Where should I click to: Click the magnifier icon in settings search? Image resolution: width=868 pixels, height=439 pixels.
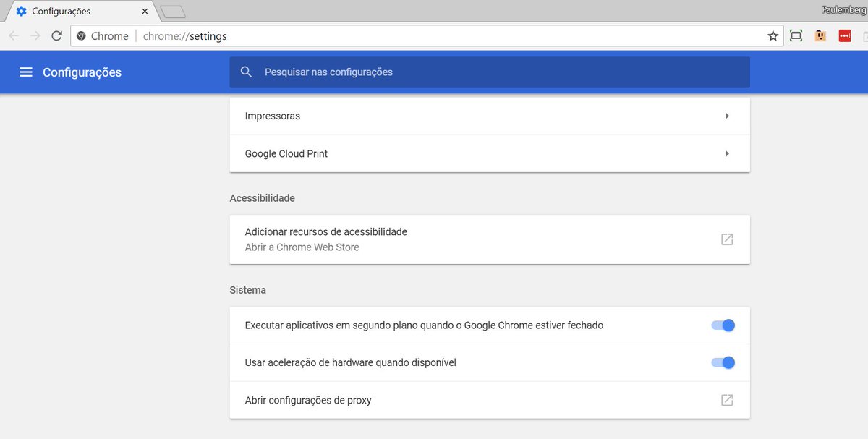(x=246, y=72)
